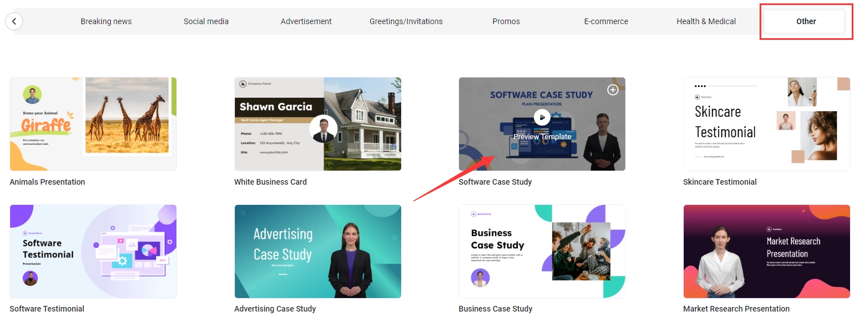Open the Market Research Presentation thumbnail

coord(766,251)
